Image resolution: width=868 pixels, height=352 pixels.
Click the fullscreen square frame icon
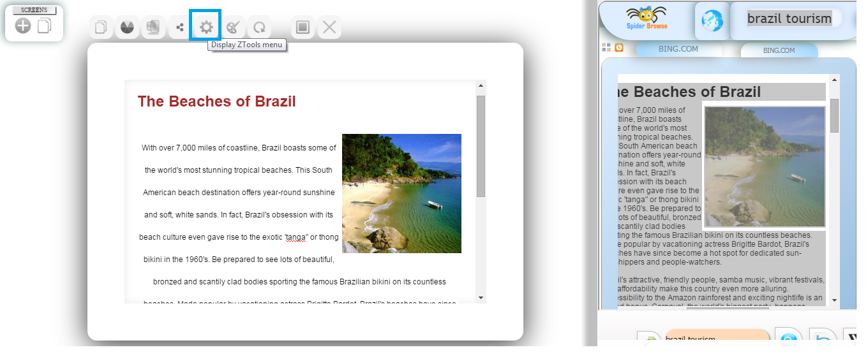pyautogui.click(x=303, y=27)
